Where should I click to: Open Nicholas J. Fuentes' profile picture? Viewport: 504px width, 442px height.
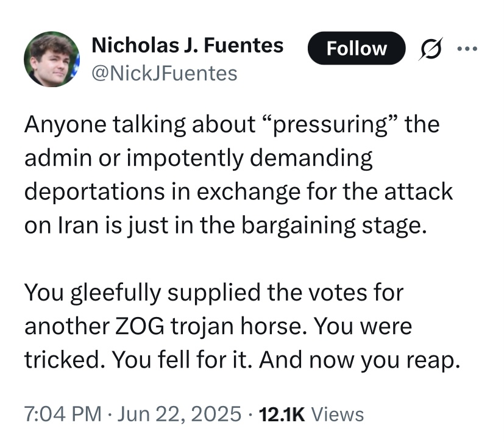tap(52, 59)
